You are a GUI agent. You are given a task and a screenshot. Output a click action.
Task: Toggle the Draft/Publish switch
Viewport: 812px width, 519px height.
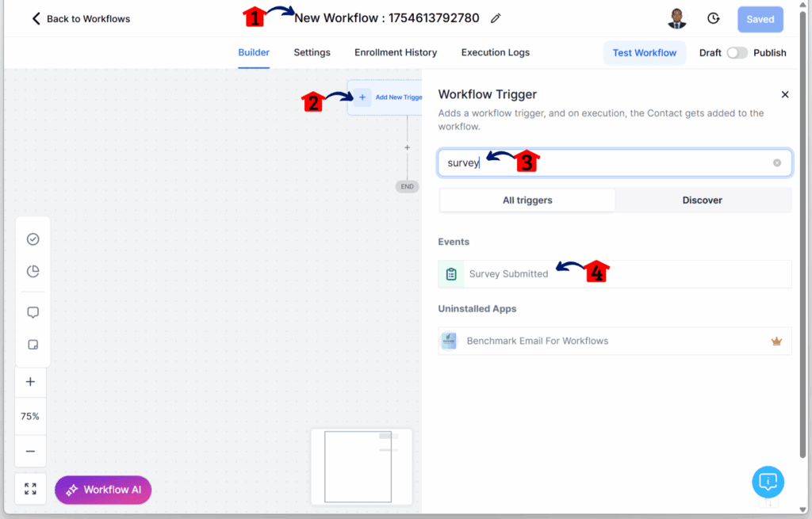point(737,53)
